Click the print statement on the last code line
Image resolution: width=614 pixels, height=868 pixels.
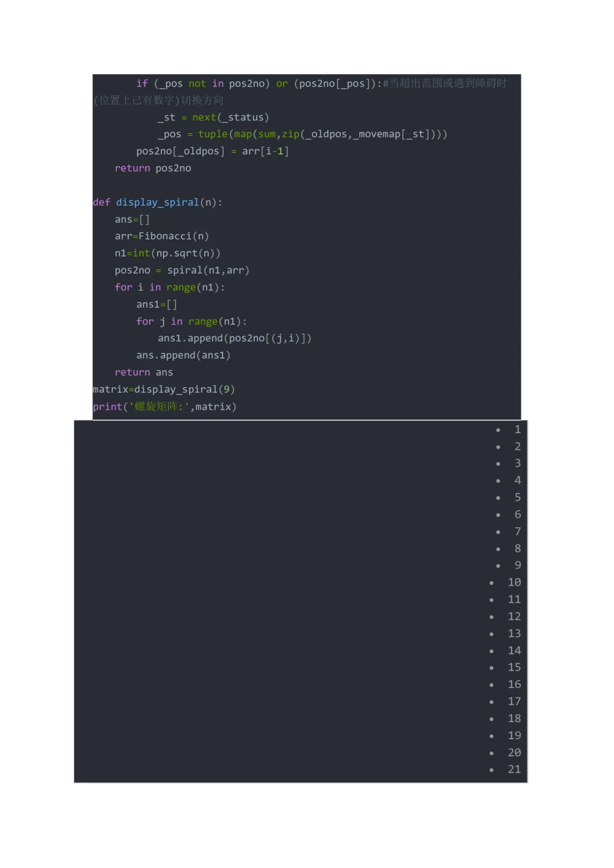(x=165, y=407)
